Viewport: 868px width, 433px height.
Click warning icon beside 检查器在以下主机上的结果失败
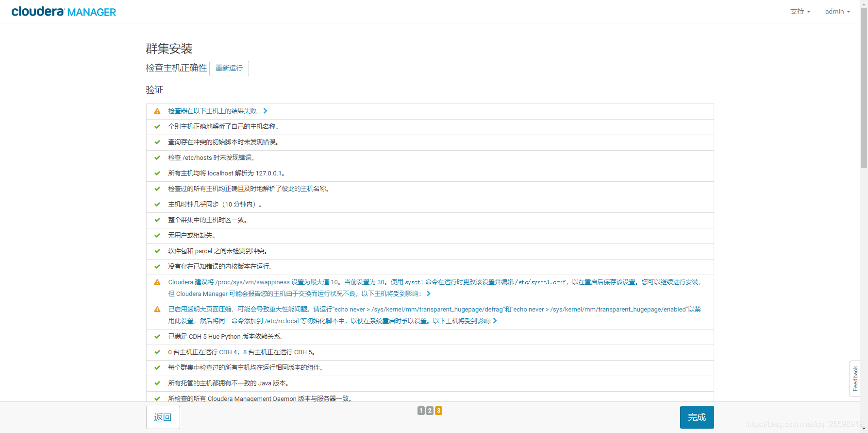pos(157,111)
